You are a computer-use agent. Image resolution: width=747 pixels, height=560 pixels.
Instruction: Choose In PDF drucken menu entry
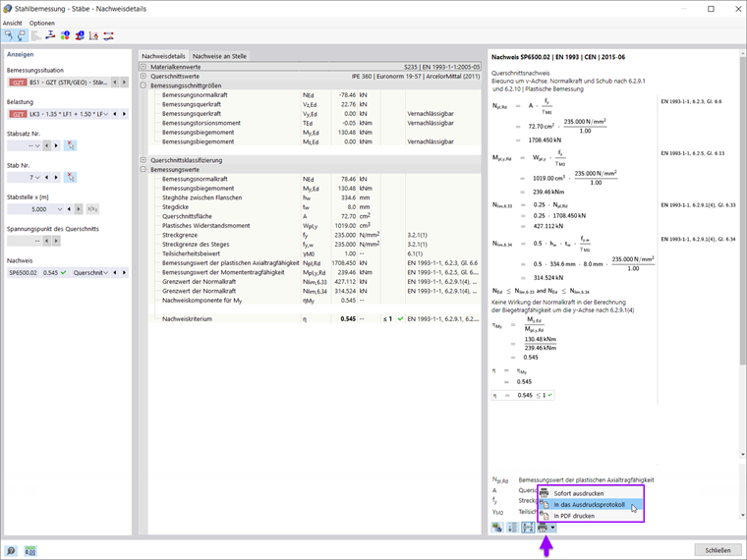(592, 516)
